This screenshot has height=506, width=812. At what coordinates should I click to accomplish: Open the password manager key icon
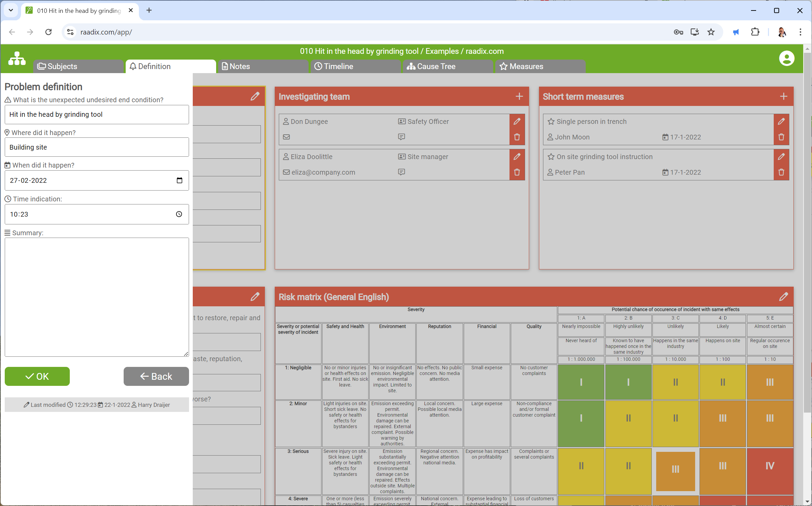pos(678,32)
